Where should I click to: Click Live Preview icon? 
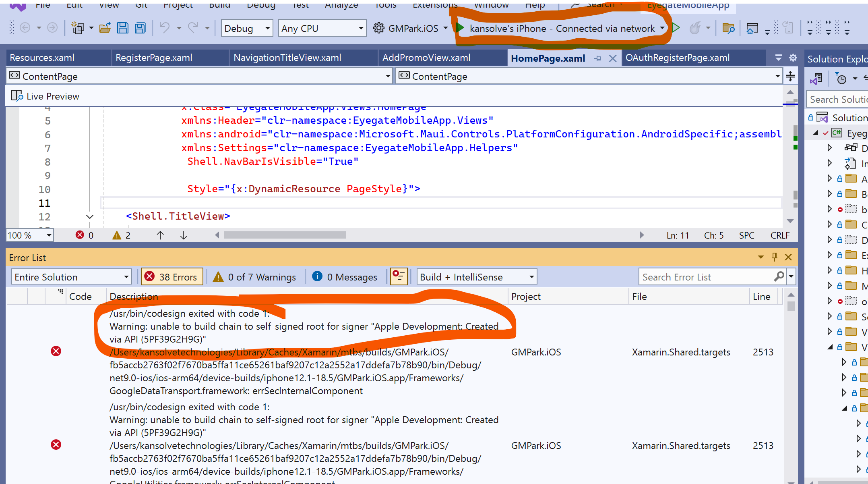17,96
